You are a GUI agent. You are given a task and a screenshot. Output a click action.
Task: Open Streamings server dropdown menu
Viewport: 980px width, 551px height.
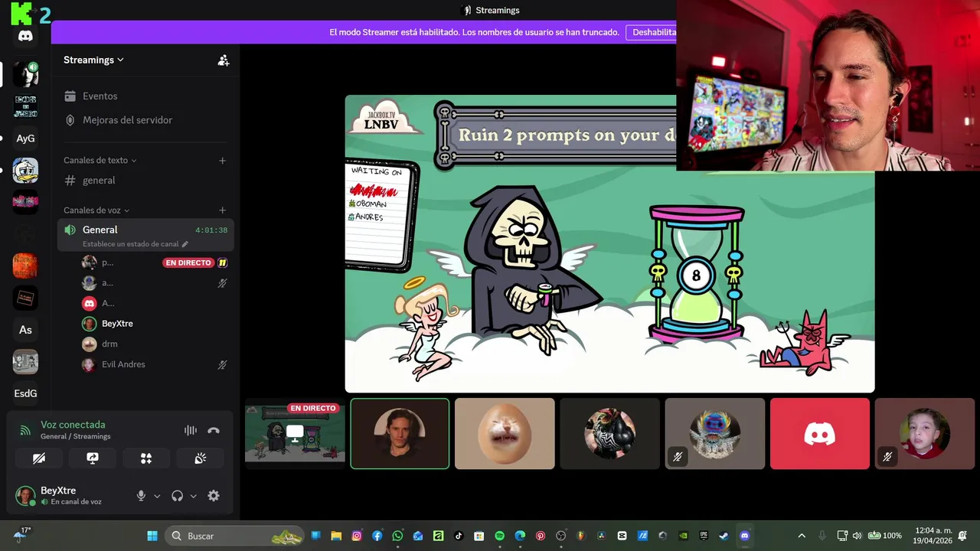coord(93,60)
